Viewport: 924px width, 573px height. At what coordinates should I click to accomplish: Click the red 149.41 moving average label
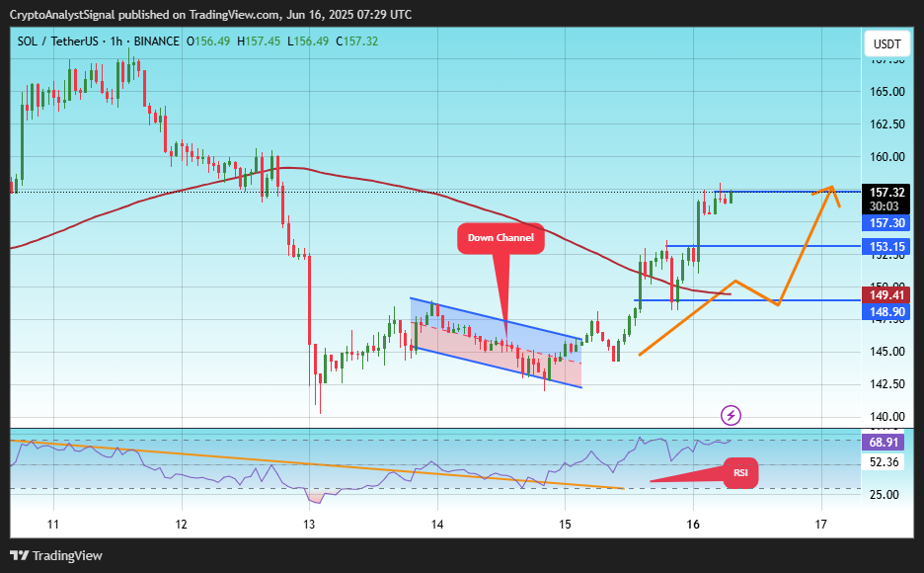point(886,294)
